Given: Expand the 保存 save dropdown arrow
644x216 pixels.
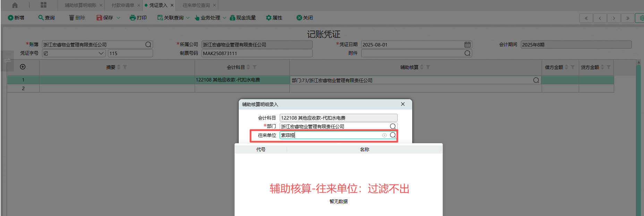Looking at the screenshot, I should [118, 18].
